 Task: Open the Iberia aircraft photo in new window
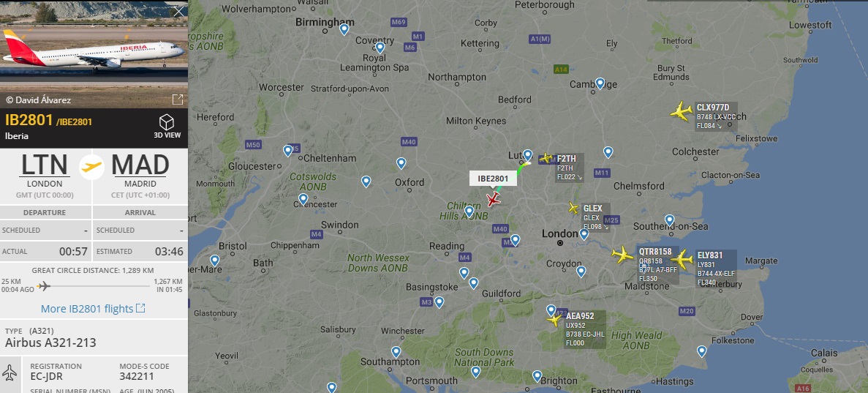pos(178,100)
